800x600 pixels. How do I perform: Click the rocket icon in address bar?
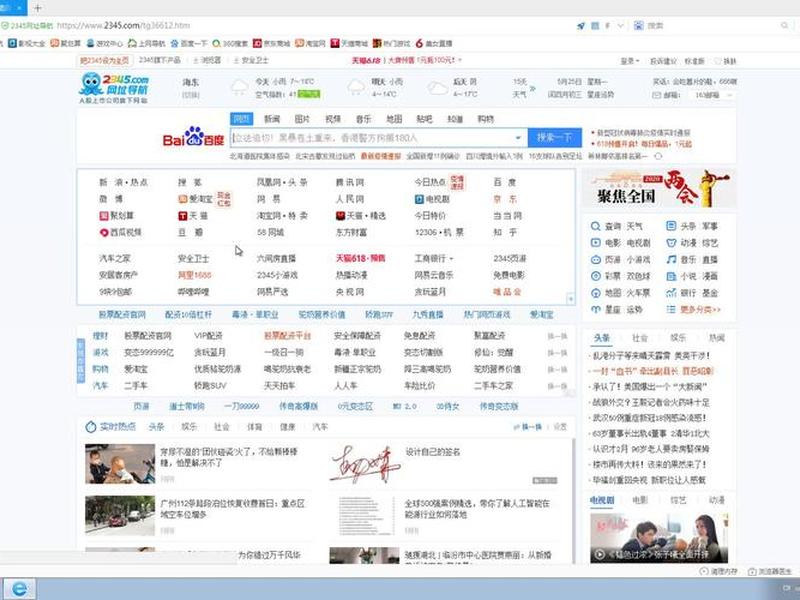581,26
